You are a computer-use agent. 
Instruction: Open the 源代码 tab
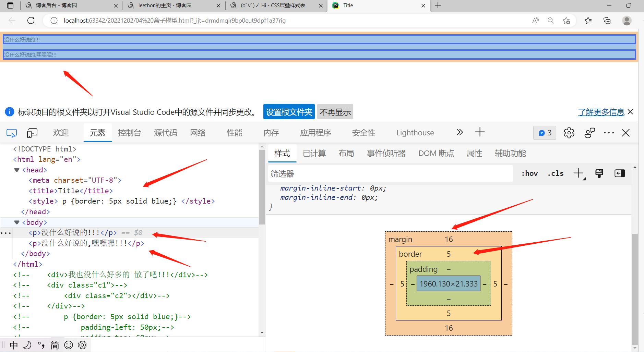coord(166,133)
